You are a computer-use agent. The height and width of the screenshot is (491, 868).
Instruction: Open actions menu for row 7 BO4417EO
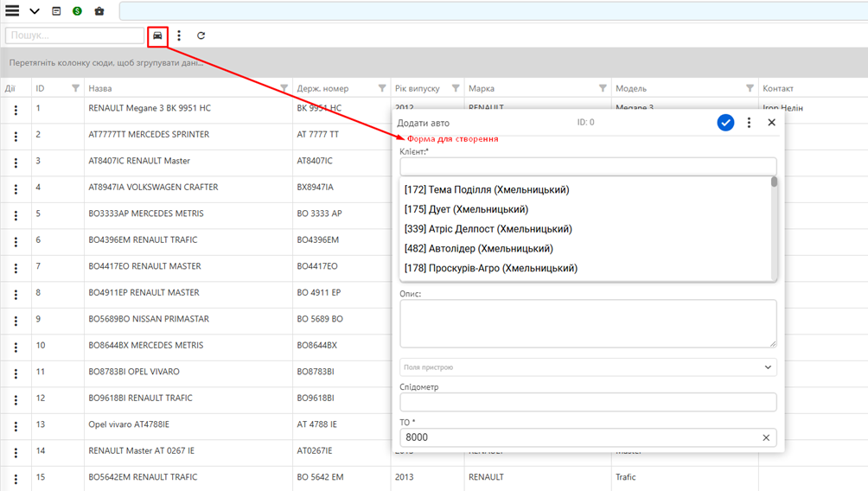tap(16, 268)
